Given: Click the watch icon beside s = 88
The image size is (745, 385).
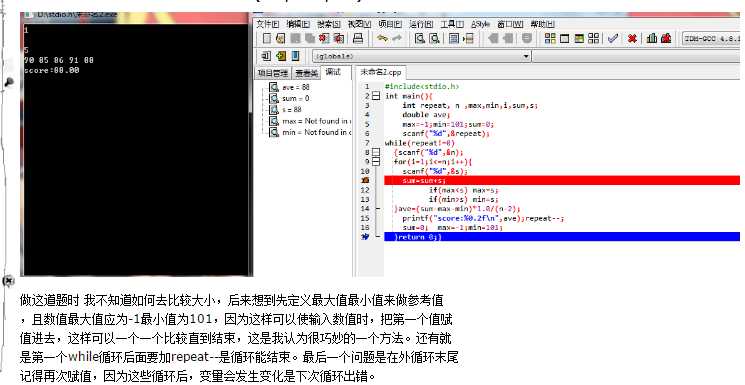Looking at the screenshot, I should pyautogui.click(x=274, y=110).
